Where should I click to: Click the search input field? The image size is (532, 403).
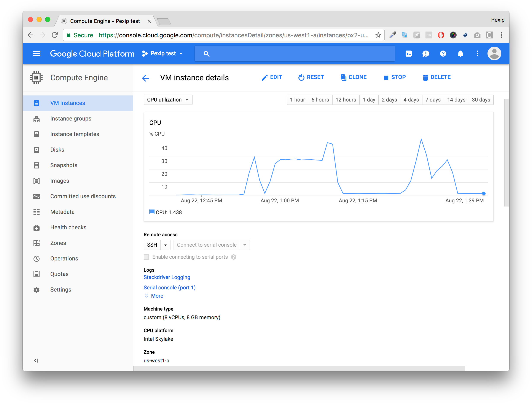tap(294, 54)
